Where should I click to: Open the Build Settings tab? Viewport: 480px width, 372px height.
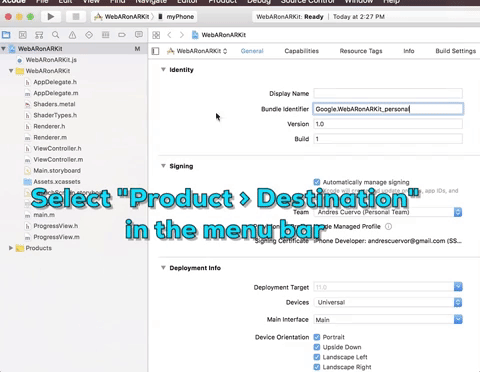(456, 51)
